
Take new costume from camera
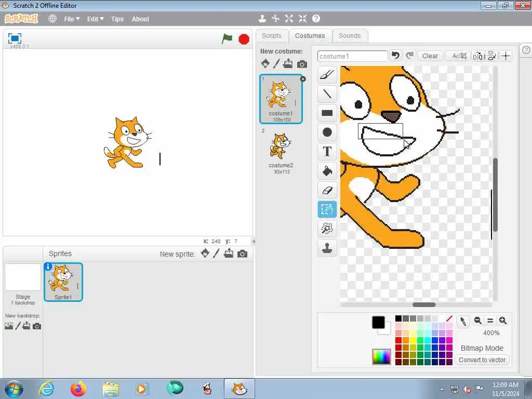click(302, 64)
